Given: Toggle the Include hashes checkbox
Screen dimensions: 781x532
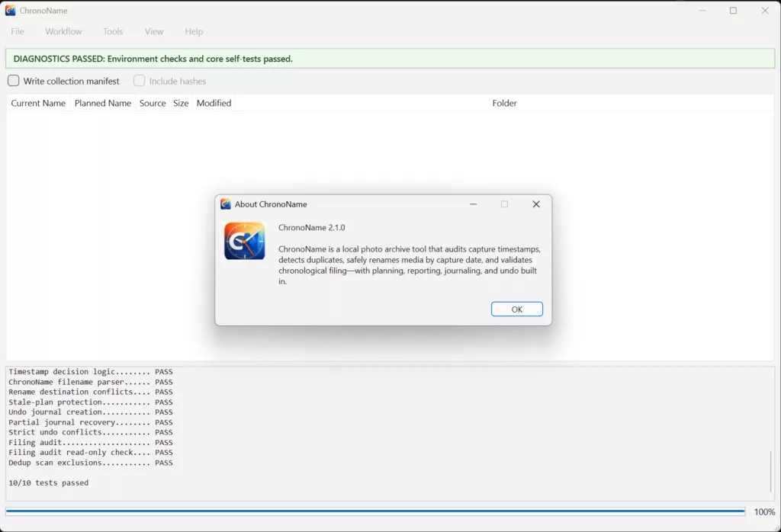Looking at the screenshot, I should click(x=139, y=81).
